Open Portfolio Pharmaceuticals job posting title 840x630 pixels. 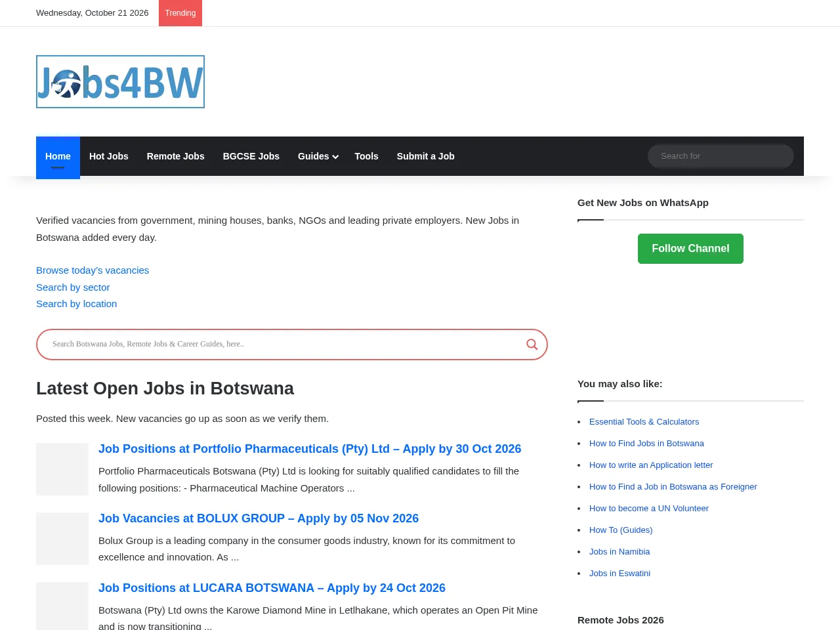click(x=310, y=449)
